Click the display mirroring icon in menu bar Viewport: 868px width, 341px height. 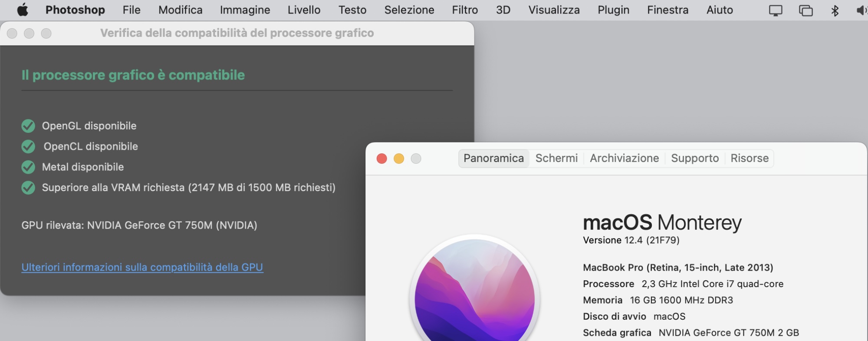click(775, 10)
